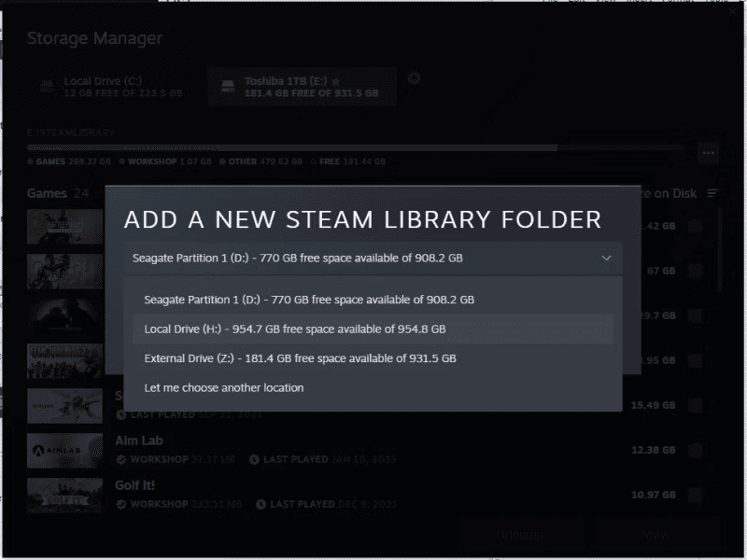Tick the checkbox for Aim Lab row
This screenshot has height=560, width=747.
(x=695, y=450)
